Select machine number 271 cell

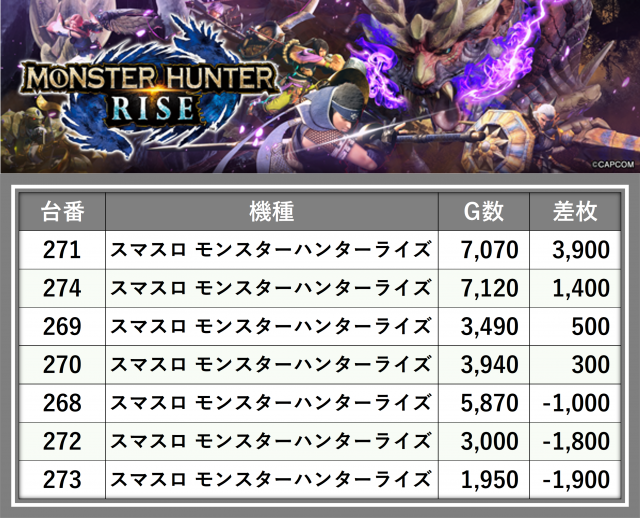click(x=61, y=250)
